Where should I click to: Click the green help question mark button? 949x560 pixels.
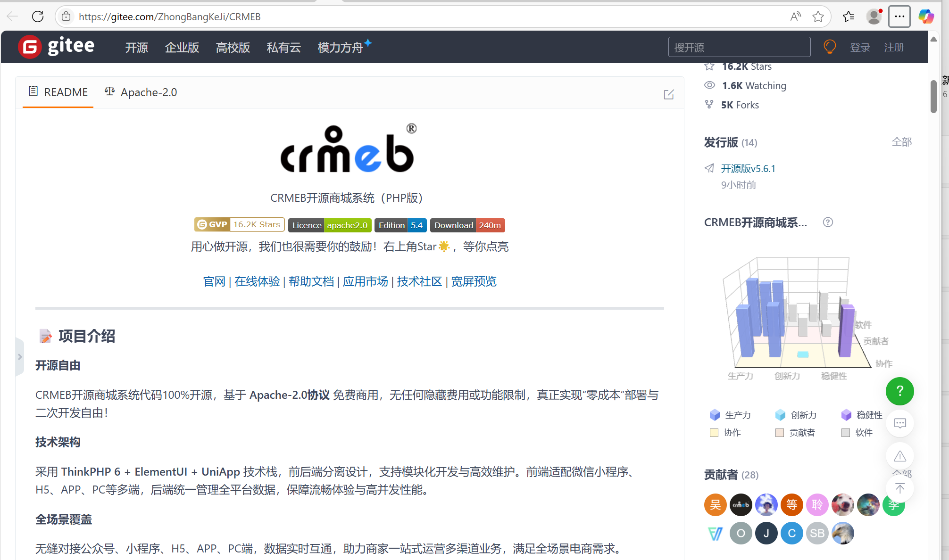point(899,391)
